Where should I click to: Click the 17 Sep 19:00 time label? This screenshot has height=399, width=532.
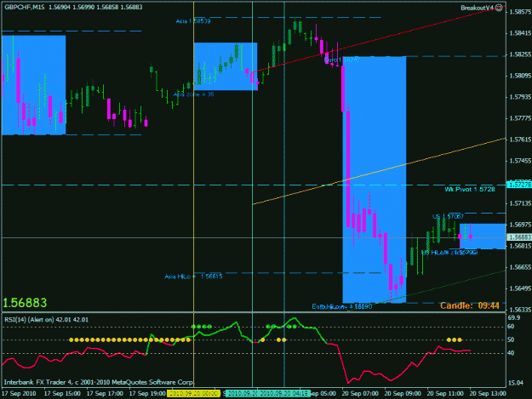[147, 394]
